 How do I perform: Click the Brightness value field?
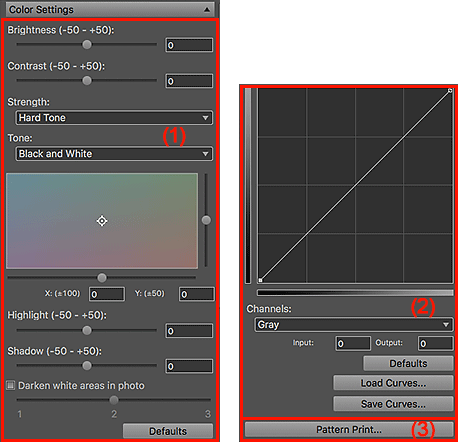tap(189, 45)
